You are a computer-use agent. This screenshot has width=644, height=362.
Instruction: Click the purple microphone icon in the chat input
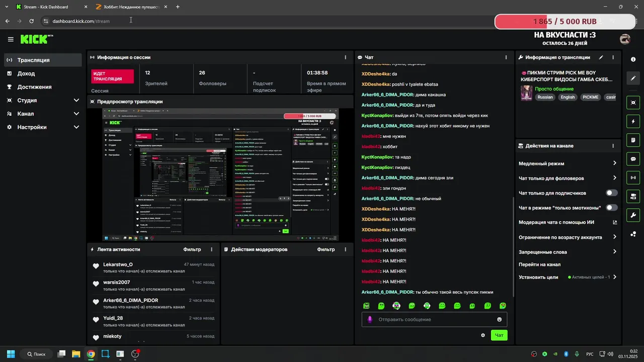[370, 319]
